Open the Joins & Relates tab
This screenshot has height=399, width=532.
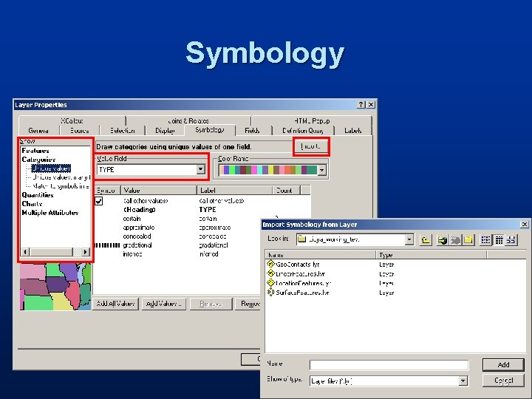coord(188,120)
